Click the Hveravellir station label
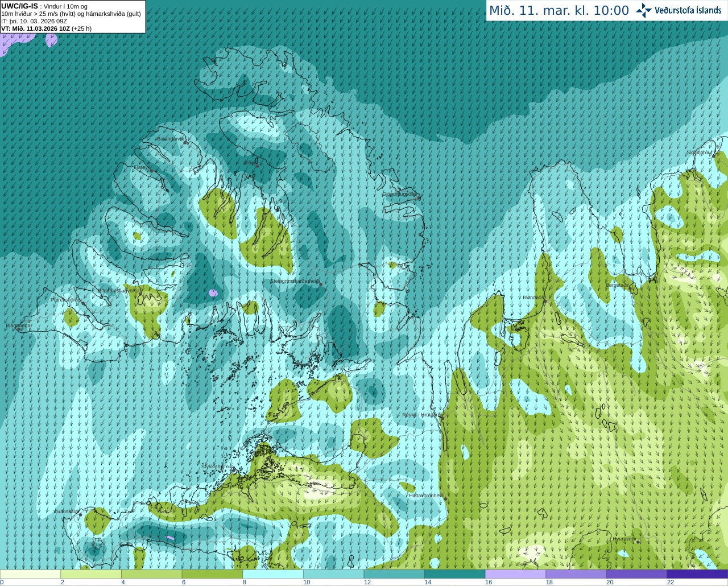Viewport: 728px width, 586px height. tap(624, 539)
